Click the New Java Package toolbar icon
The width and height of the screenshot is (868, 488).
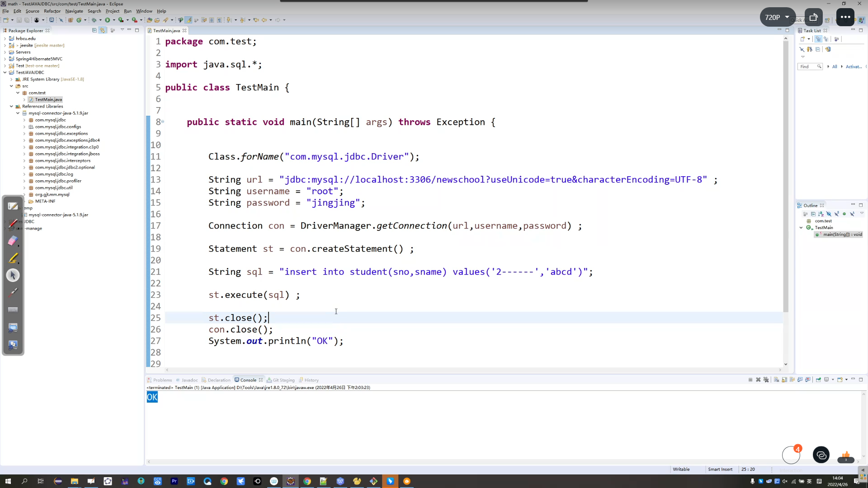pos(71,20)
